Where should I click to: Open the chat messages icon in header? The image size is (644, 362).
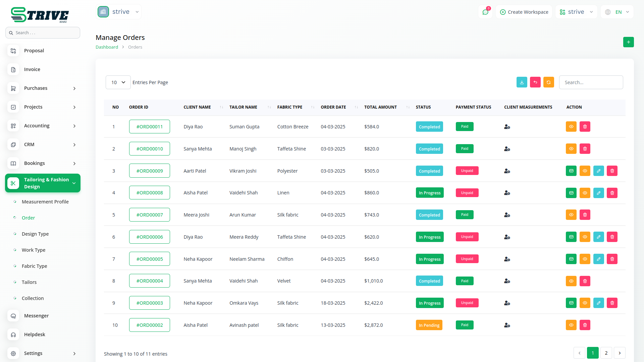tap(485, 12)
